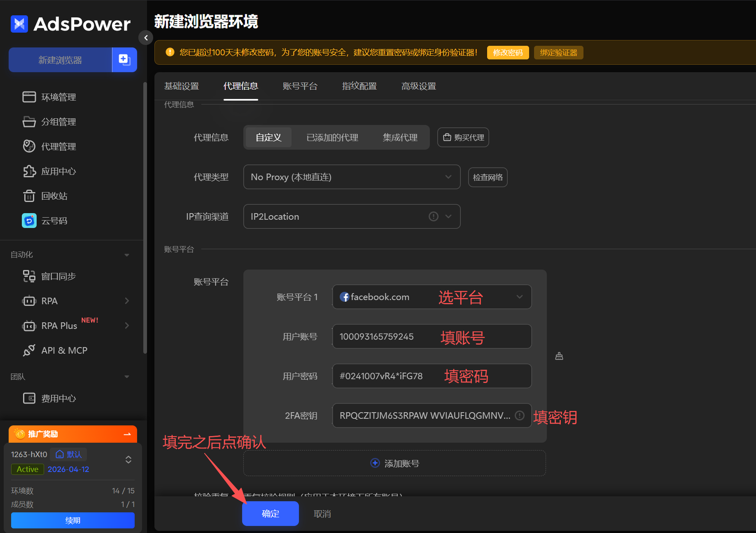Expand the RPA submenu chevron

(127, 301)
